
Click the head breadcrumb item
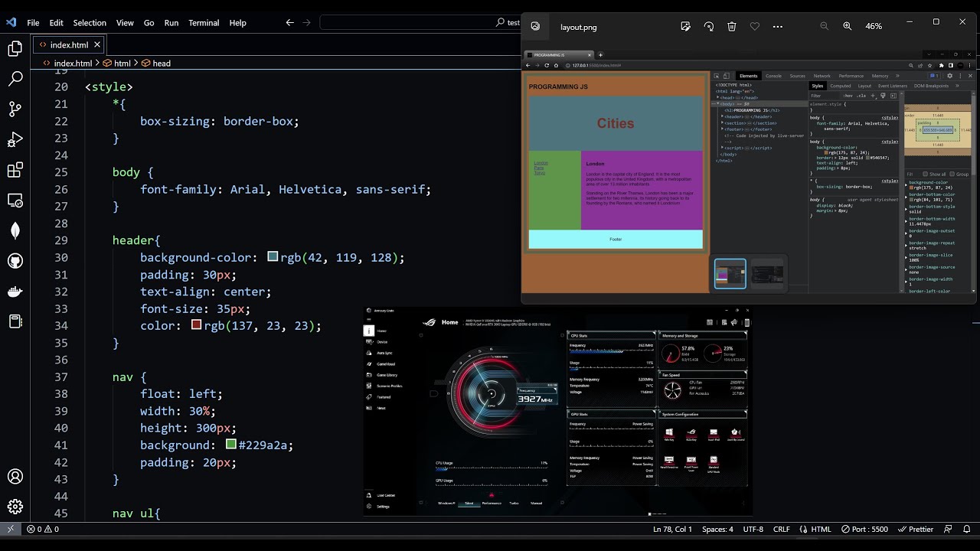pyautogui.click(x=155, y=64)
